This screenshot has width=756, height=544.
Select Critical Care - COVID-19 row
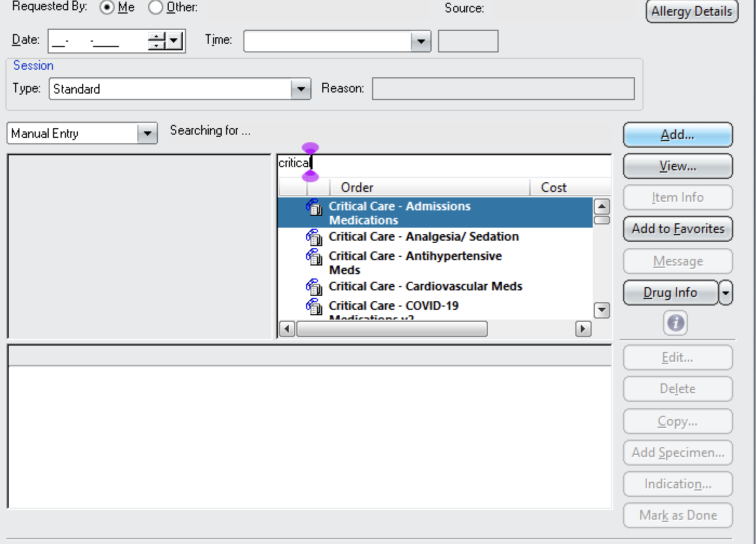435,308
